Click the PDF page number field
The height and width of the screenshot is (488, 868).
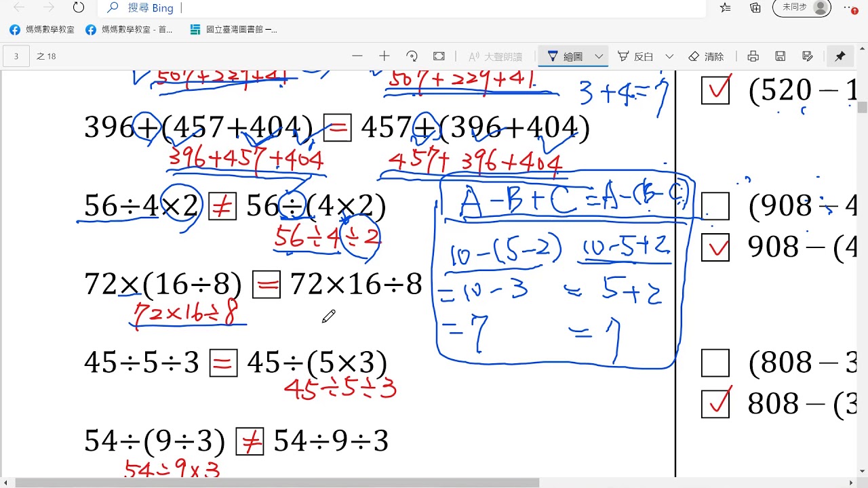16,56
